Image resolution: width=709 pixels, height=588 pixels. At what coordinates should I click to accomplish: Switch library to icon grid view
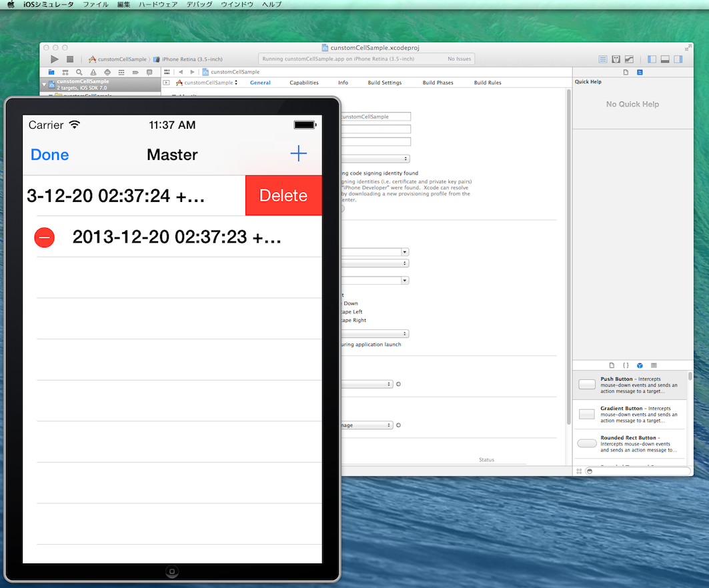(x=579, y=471)
